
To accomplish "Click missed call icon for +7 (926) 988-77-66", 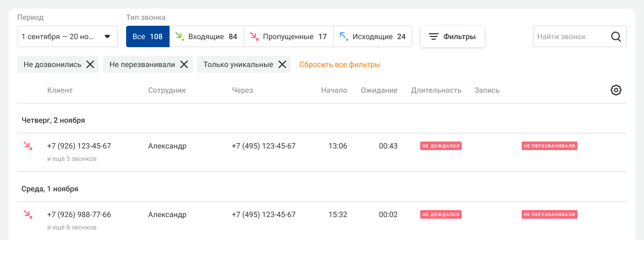I will click(x=27, y=214).
